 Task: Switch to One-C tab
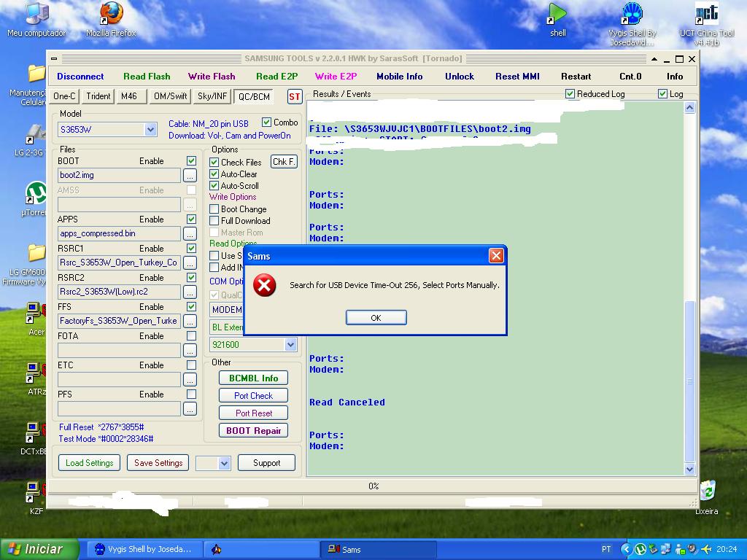point(64,96)
